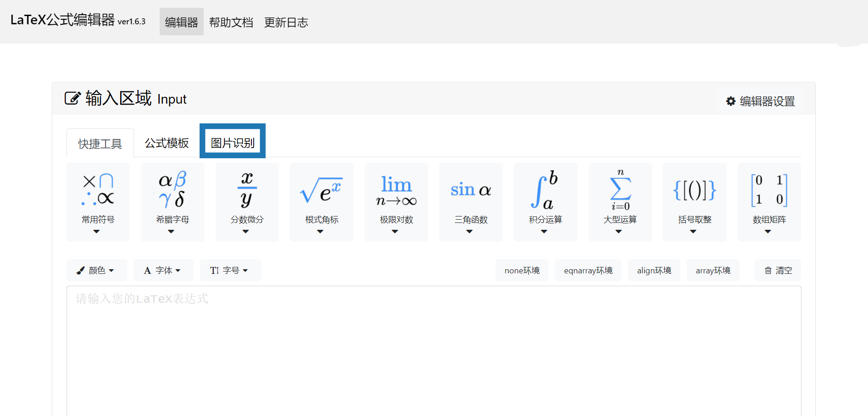
Task: Click the edit pencil icon beside 输入区域
Action: (72, 98)
